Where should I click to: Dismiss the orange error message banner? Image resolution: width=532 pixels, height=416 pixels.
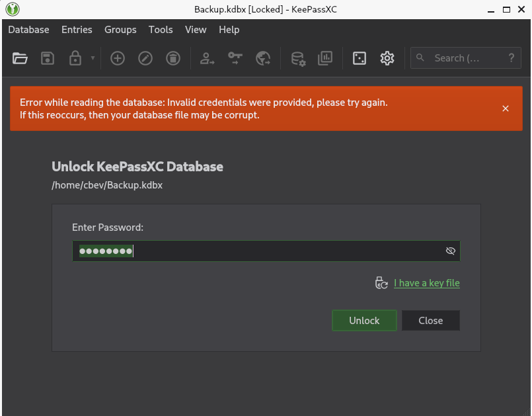tap(506, 108)
